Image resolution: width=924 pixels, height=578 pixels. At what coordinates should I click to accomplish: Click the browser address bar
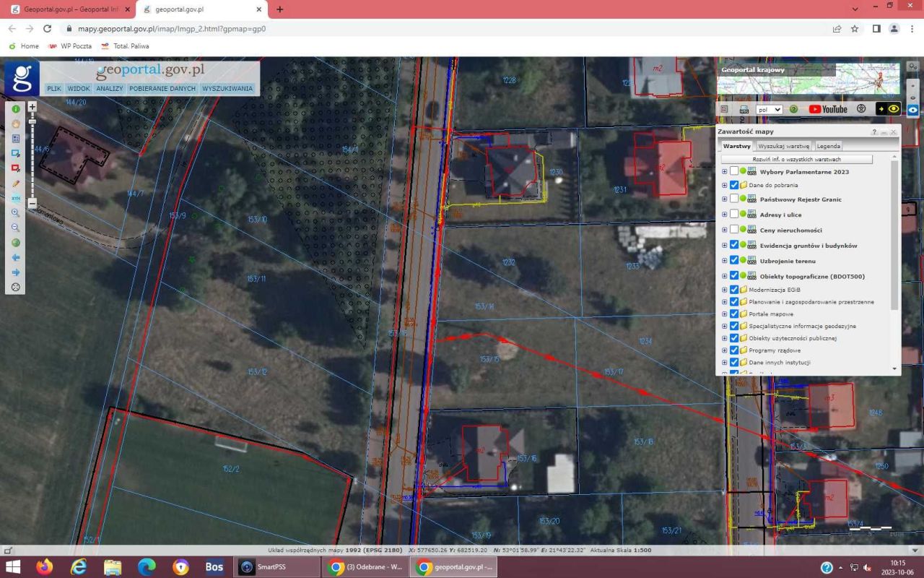point(448,29)
